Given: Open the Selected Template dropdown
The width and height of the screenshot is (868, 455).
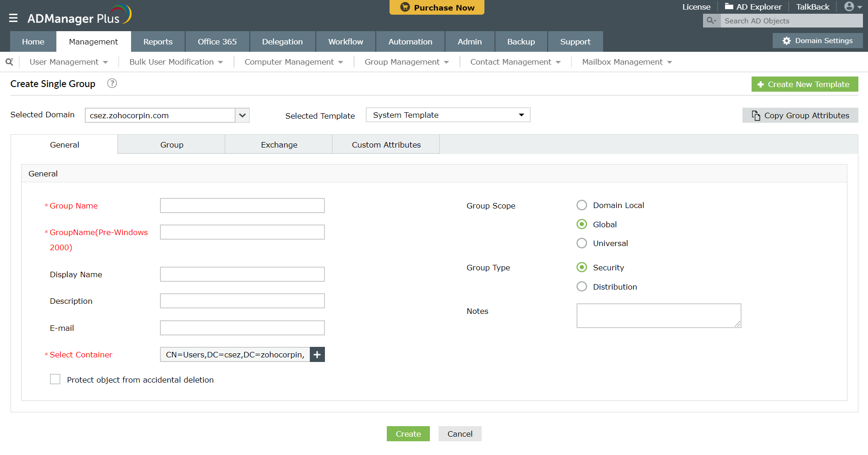Looking at the screenshot, I should [x=448, y=115].
